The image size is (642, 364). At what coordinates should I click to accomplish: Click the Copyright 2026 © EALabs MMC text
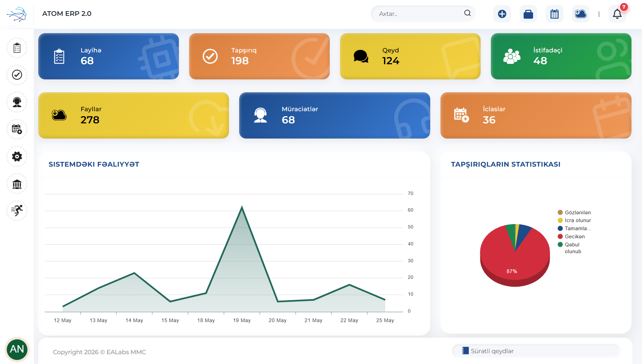[99, 352]
